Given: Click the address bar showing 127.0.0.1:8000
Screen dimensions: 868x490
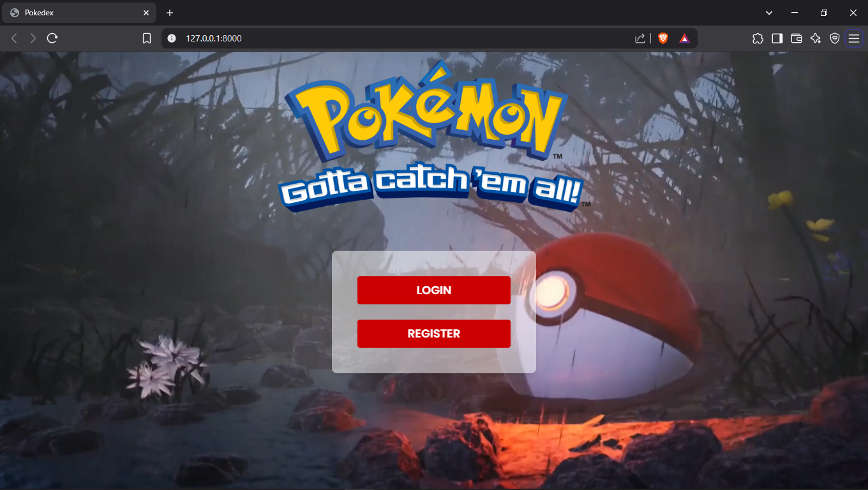Looking at the screenshot, I should 429,38.
